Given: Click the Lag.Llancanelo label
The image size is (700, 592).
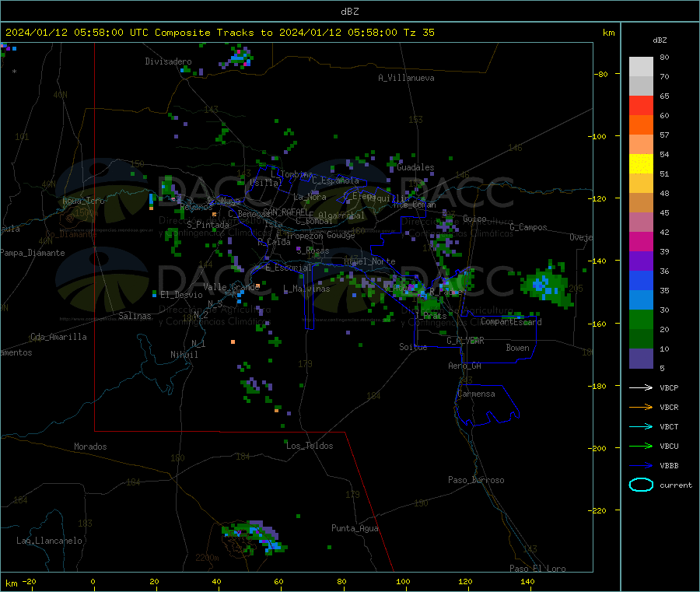Looking at the screenshot, I should 49,541.
